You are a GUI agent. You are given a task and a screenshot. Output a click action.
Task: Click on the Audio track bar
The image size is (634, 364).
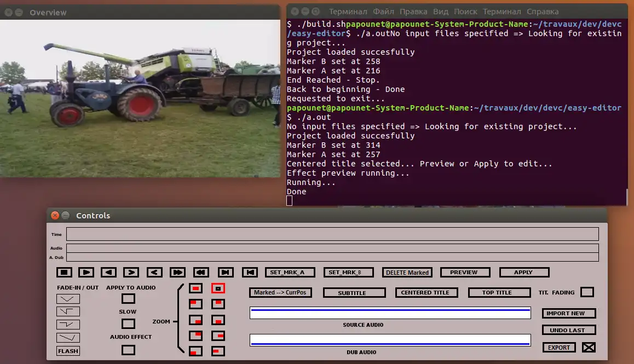(x=332, y=248)
